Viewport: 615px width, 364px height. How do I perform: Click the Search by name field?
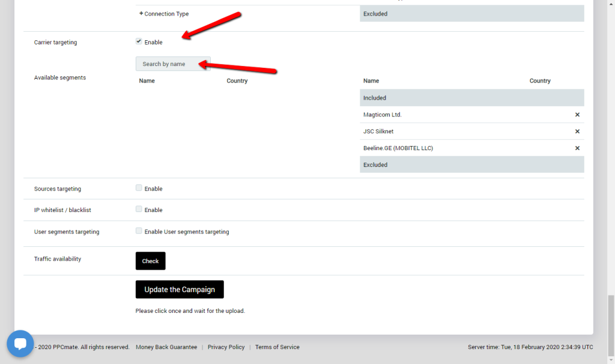(x=172, y=64)
